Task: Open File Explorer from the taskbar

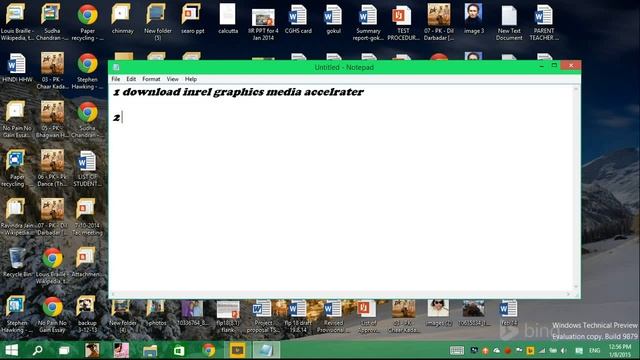Action: [150, 350]
